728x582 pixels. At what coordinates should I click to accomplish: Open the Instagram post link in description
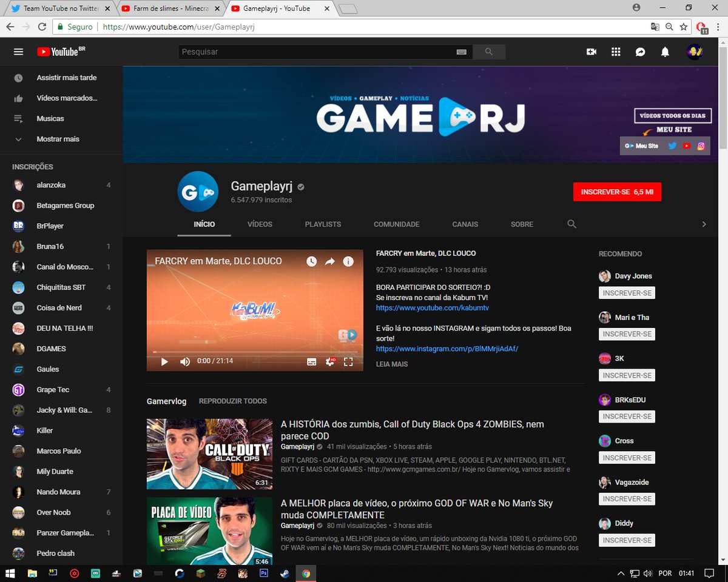447,349
